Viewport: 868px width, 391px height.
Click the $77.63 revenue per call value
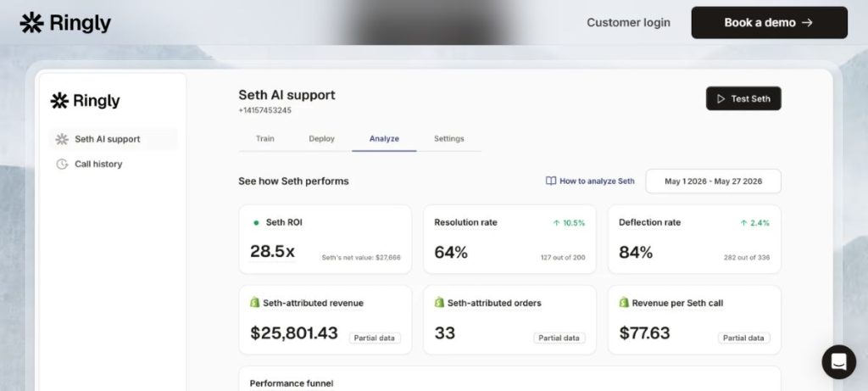pyautogui.click(x=644, y=332)
